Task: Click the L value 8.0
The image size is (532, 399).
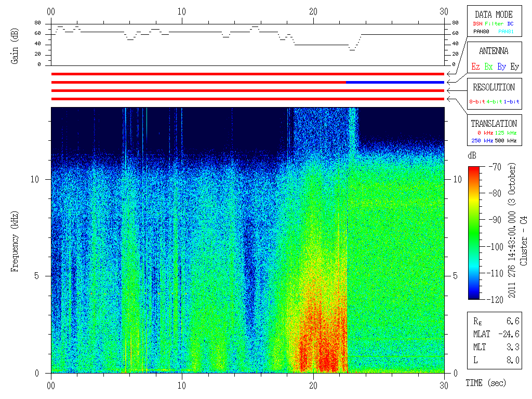Action: [x=513, y=361]
